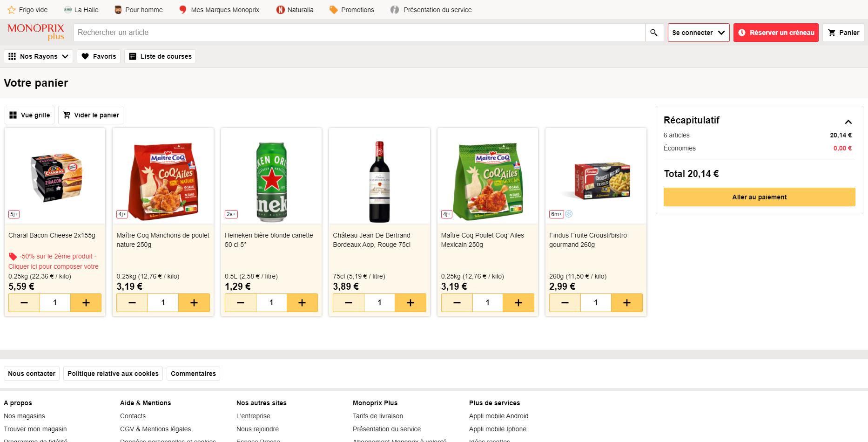Screen dimensions: 868x442
Task: Click the Frigo vide star icon
Action: 12,10
